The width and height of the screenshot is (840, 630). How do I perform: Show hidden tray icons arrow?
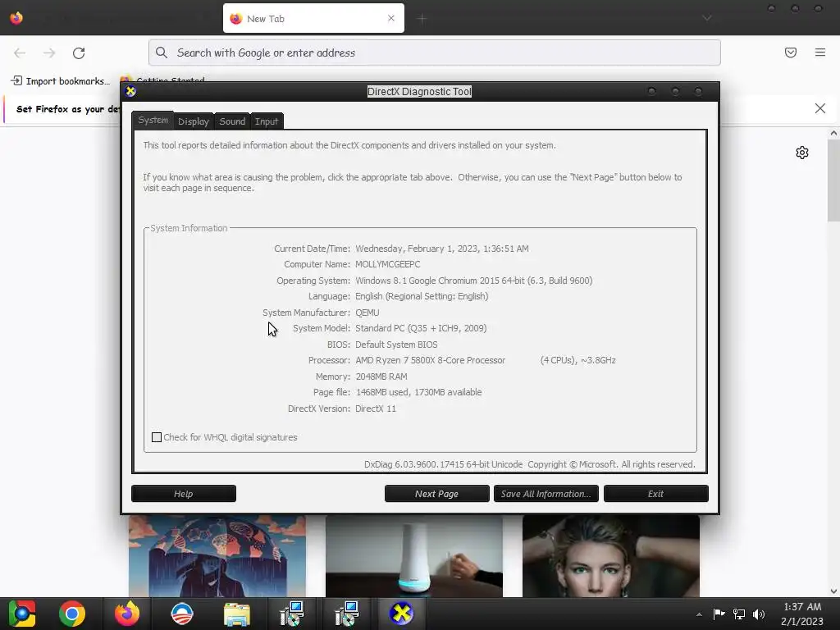(x=699, y=614)
